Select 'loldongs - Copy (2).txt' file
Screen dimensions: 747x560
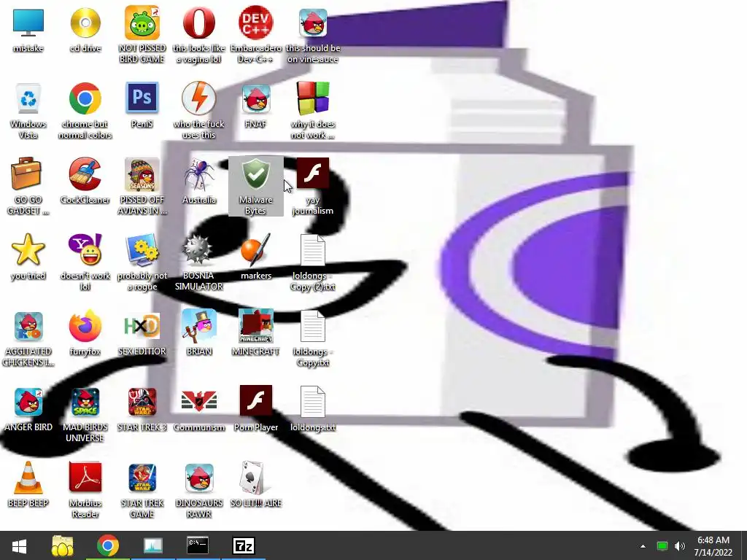pos(313,250)
